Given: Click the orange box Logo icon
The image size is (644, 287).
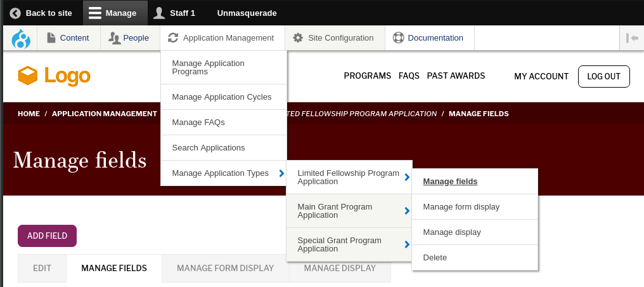Looking at the screenshot, I should coord(28,76).
